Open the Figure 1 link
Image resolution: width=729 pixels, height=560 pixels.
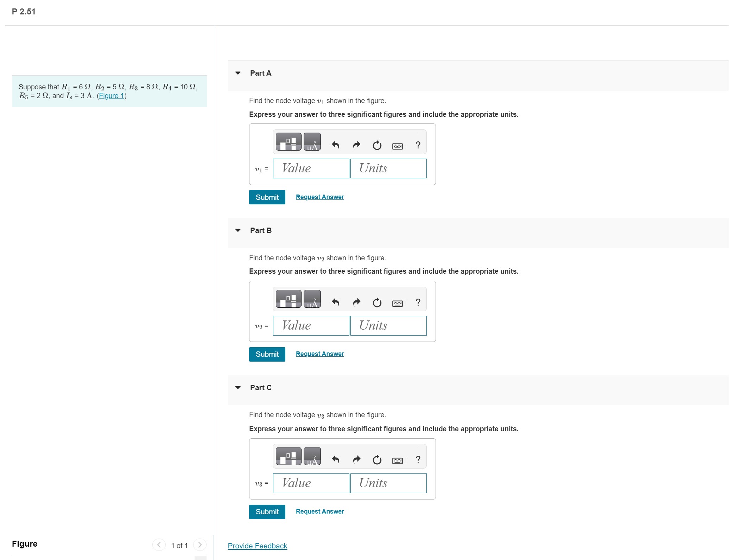112,96
